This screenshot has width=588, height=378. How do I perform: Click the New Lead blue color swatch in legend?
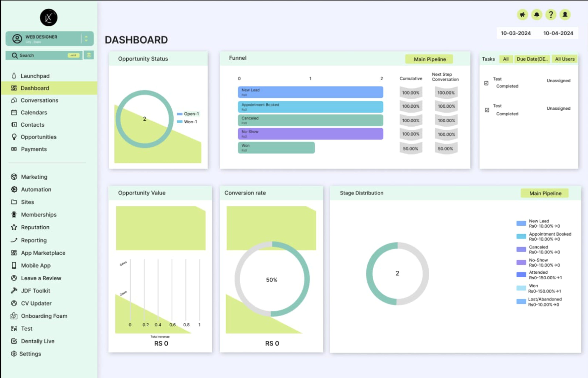click(x=521, y=223)
